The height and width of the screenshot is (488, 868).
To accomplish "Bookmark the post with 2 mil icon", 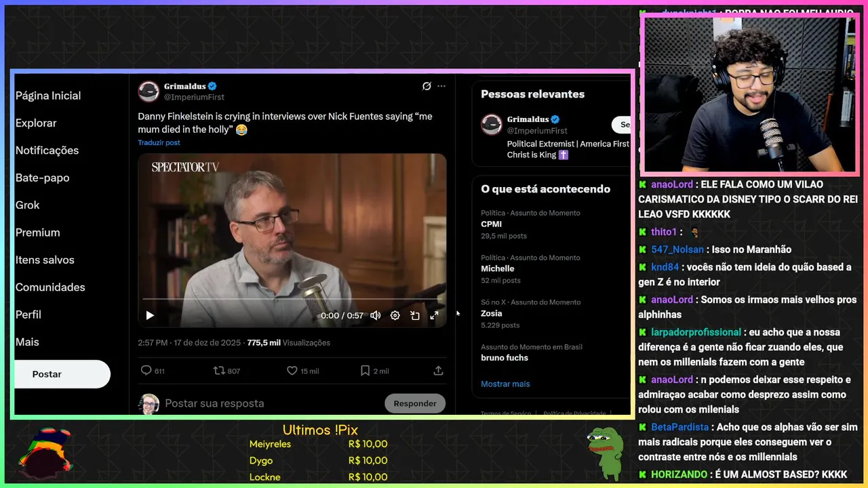I will pyautogui.click(x=374, y=371).
